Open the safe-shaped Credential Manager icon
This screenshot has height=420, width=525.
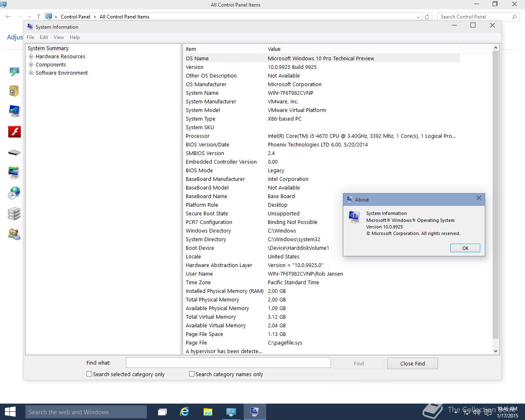click(x=14, y=91)
